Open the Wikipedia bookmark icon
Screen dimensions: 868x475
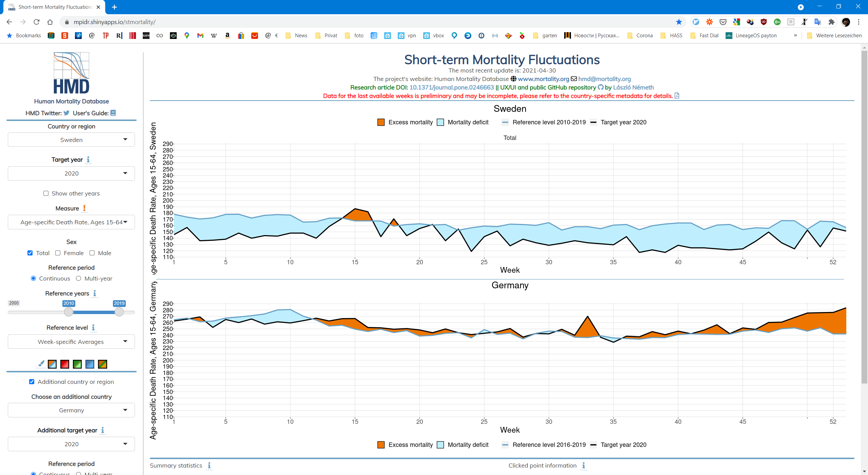(214, 36)
